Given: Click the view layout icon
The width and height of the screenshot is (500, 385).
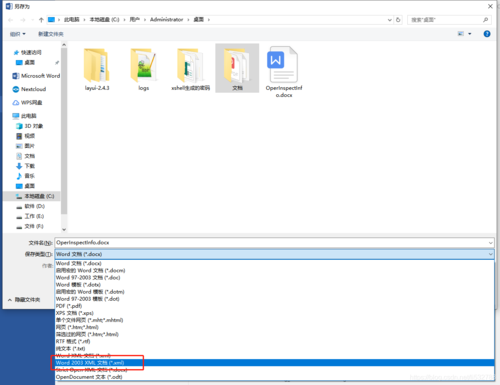Looking at the screenshot, I should (x=461, y=34).
